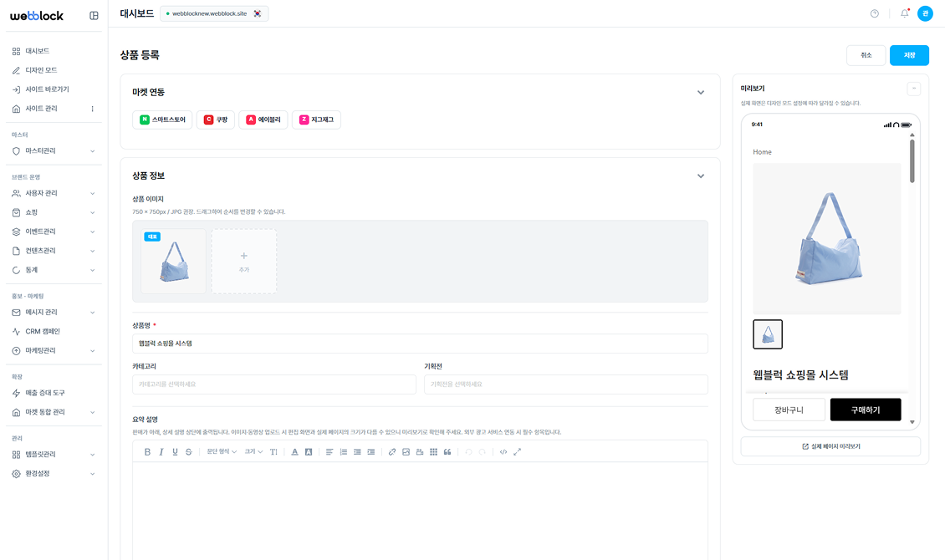Collapse the 마켓 연동 section
This screenshot has width=945, height=560.
pos(701,92)
